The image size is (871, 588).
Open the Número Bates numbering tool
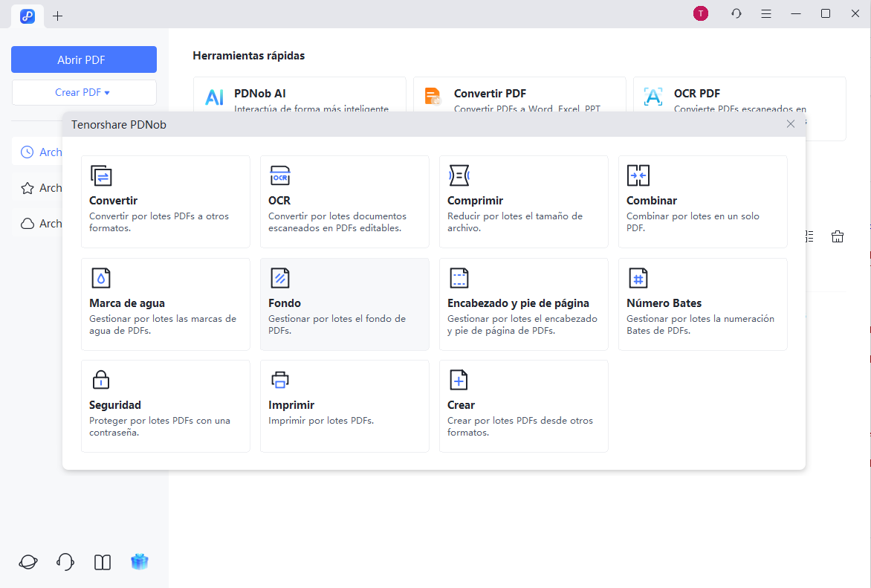tap(702, 304)
